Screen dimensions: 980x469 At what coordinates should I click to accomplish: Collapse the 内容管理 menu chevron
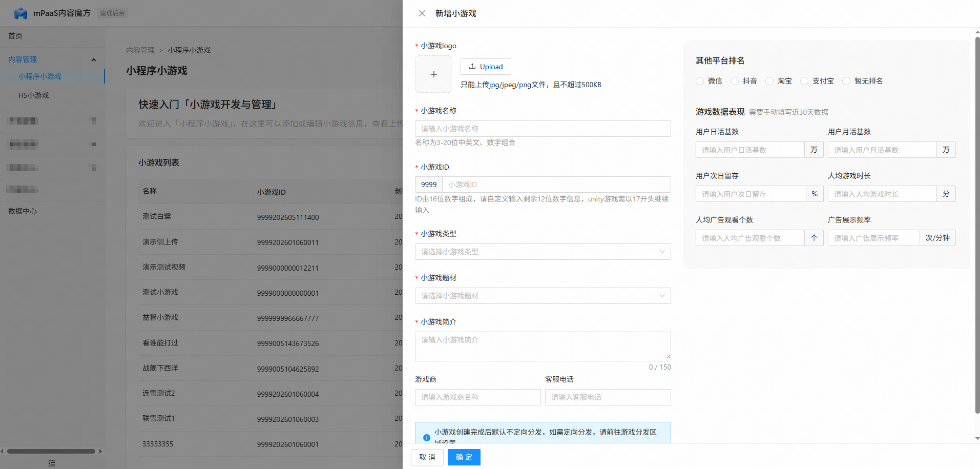pyautogui.click(x=94, y=59)
